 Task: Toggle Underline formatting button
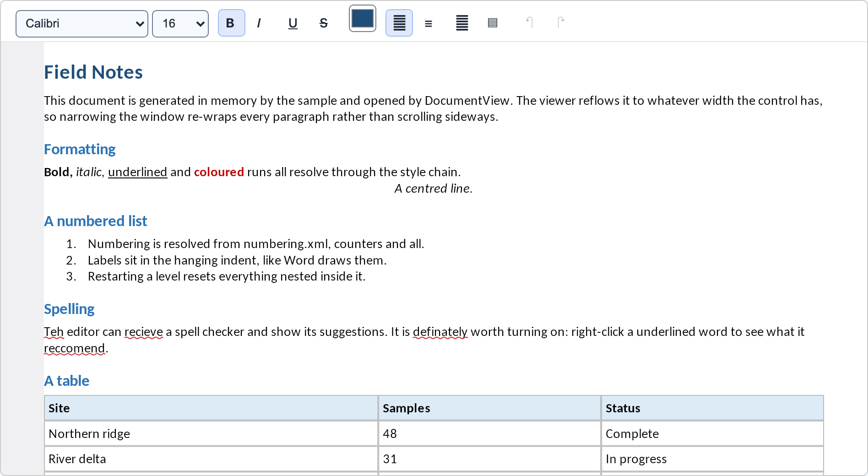pyautogui.click(x=293, y=23)
